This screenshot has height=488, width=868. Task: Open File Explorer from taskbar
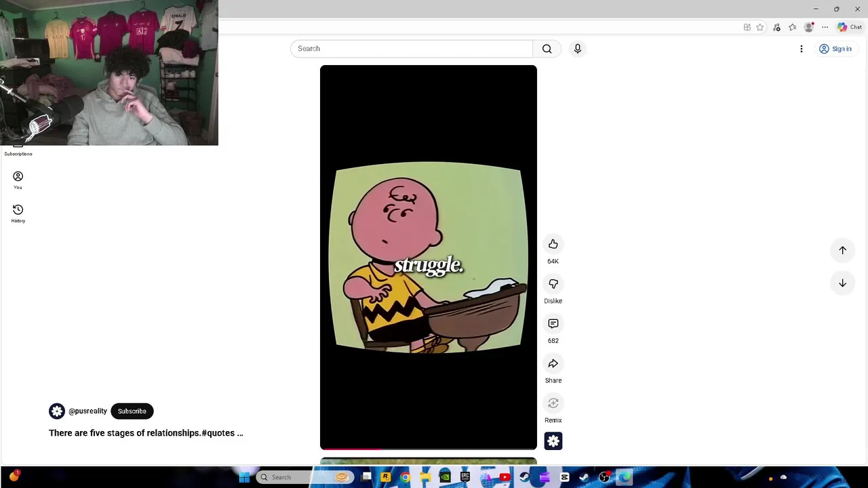tap(425, 477)
